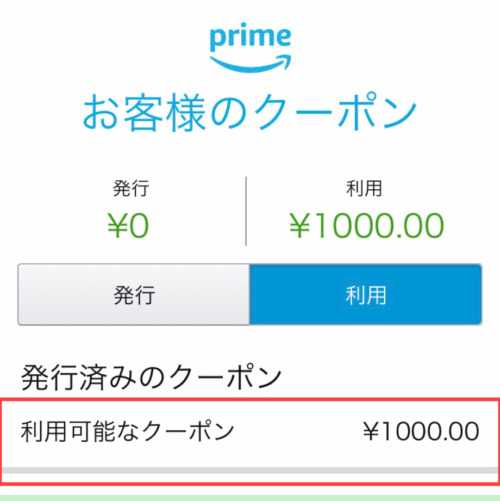
Task: Switch to the 発行 tab
Action: 134,295
